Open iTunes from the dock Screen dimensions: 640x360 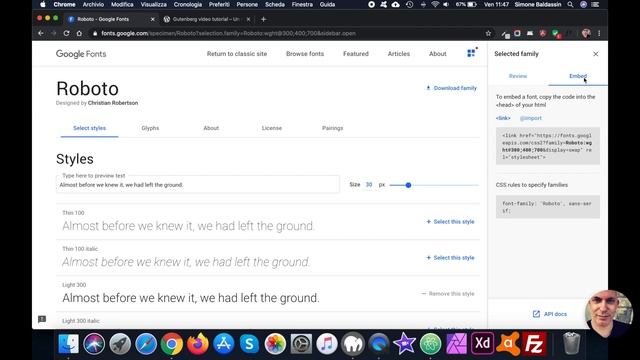pyautogui.click(x=327, y=344)
